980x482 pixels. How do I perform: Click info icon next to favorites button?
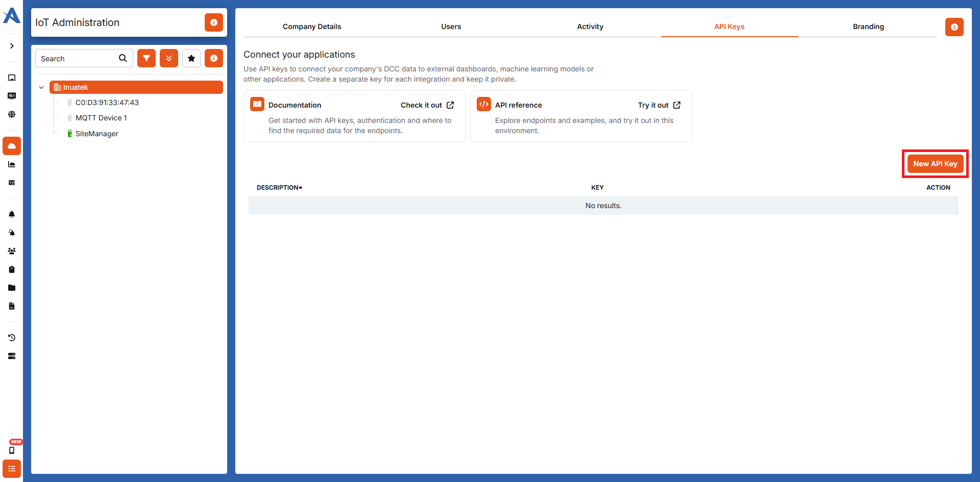(x=214, y=58)
